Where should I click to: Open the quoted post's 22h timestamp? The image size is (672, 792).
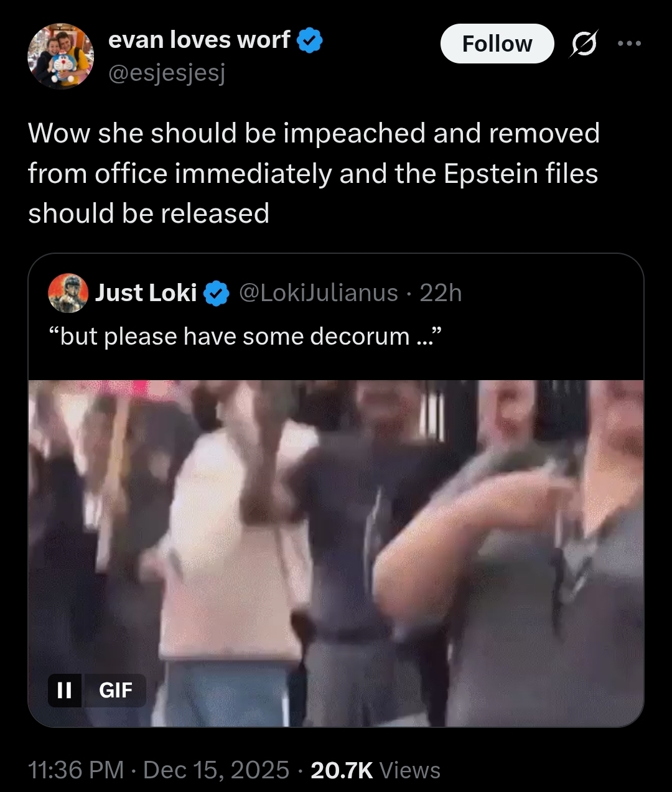point(441,292)
